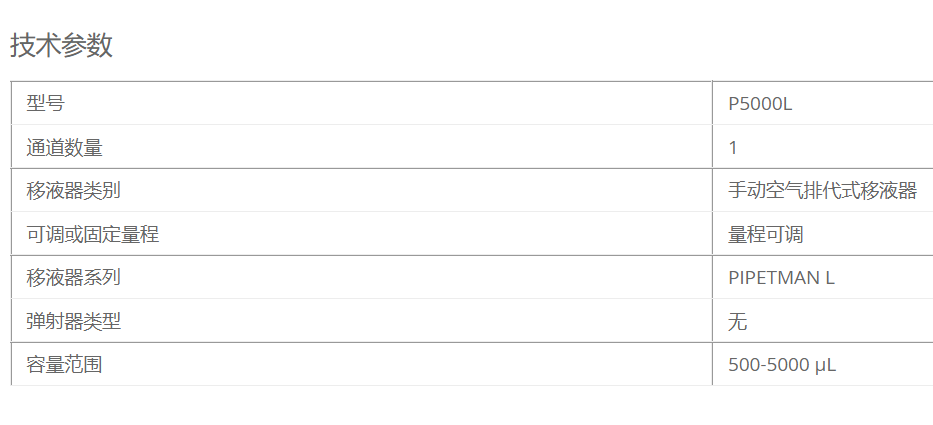The image size is (933, 425).
Task: Click the 容量范围 row of the table
Action: click(x=472, y=364)
